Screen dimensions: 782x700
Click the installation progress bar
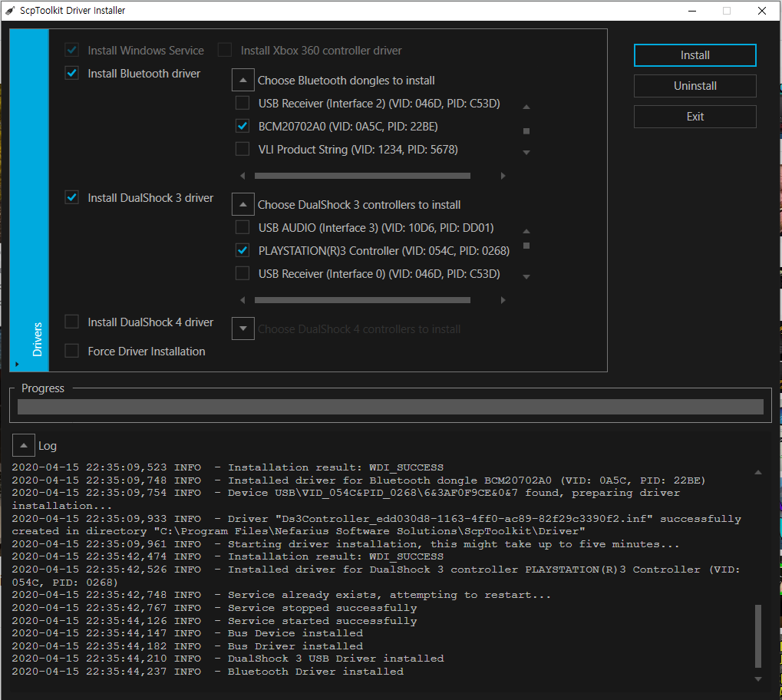click(391, 407)
